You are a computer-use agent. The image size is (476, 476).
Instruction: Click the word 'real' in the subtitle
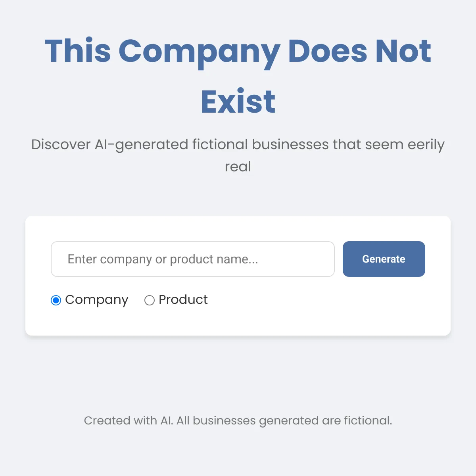(238, 167)
